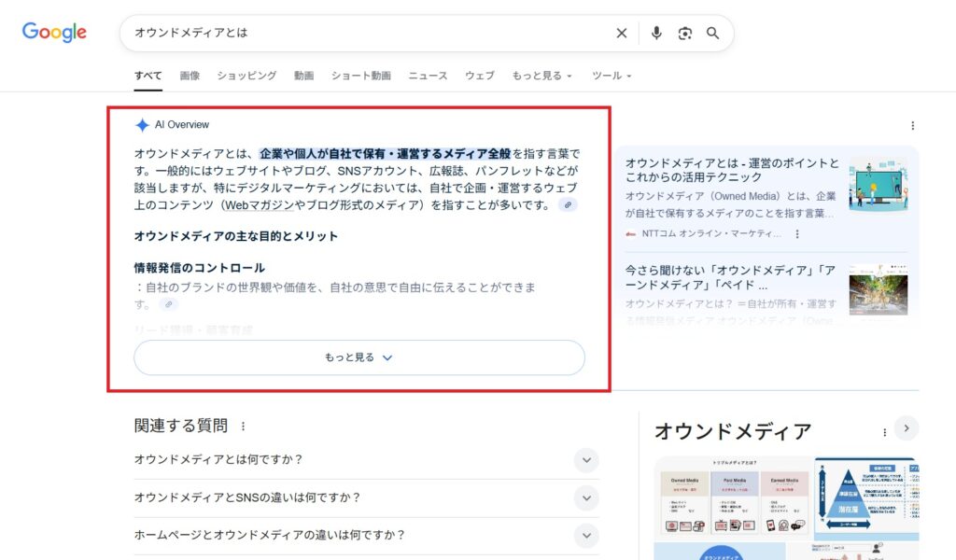The image size is (956, 560).
Task: Open 今さら聞けない「オウンドメディア」 article
Action: point(730,277)
